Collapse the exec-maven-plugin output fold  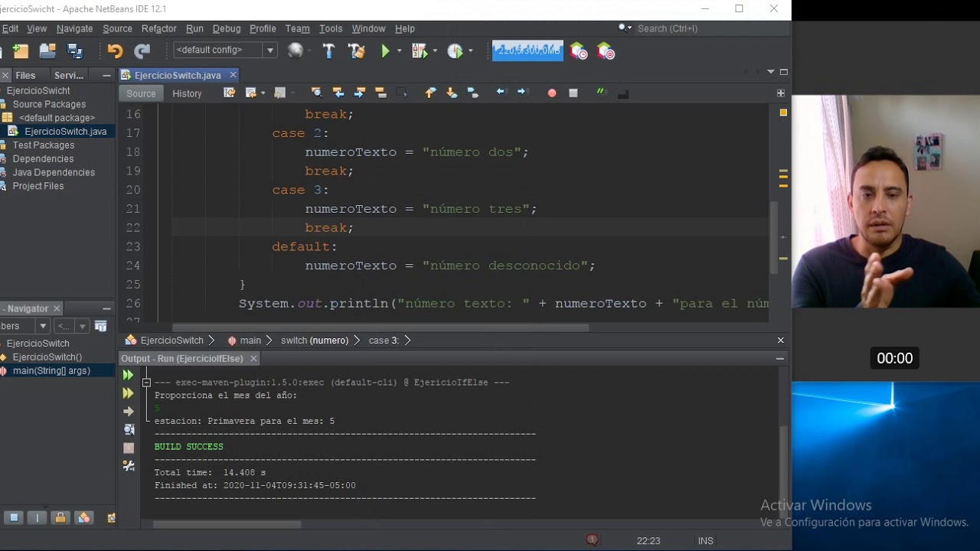pyautogui.click(x=146, y=382)
